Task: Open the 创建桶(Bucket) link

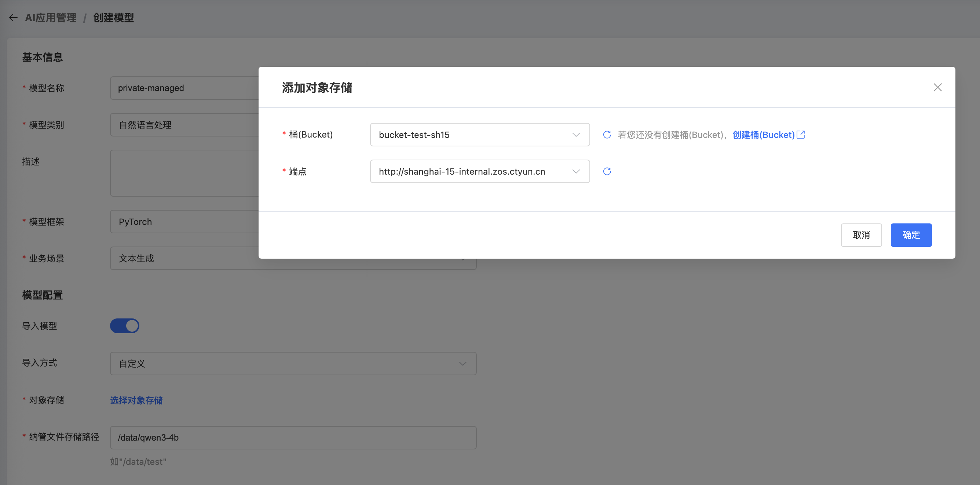Action: click(x=763, y=135)
